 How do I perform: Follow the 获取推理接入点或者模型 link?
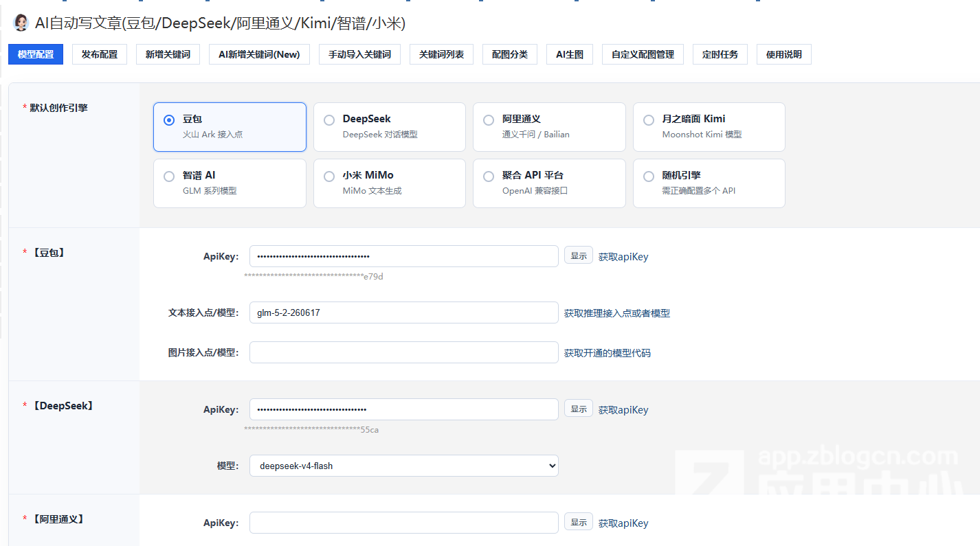click(x=617, y=313)
